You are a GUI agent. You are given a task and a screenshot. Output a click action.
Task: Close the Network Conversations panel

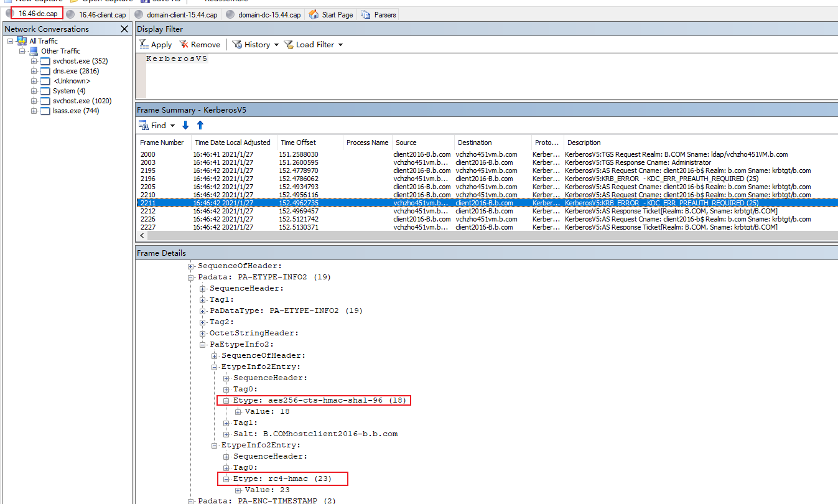click(x=124, y=29)
